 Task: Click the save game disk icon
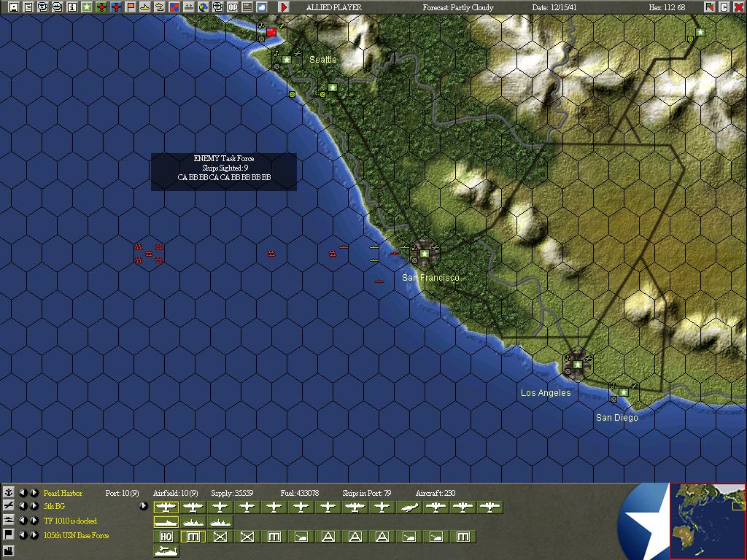[14, 7]
